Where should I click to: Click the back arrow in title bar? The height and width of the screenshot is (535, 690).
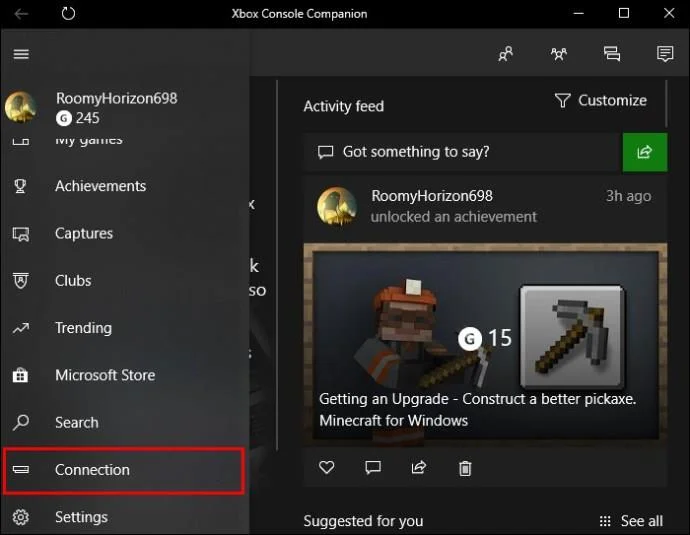coord(21,14)
